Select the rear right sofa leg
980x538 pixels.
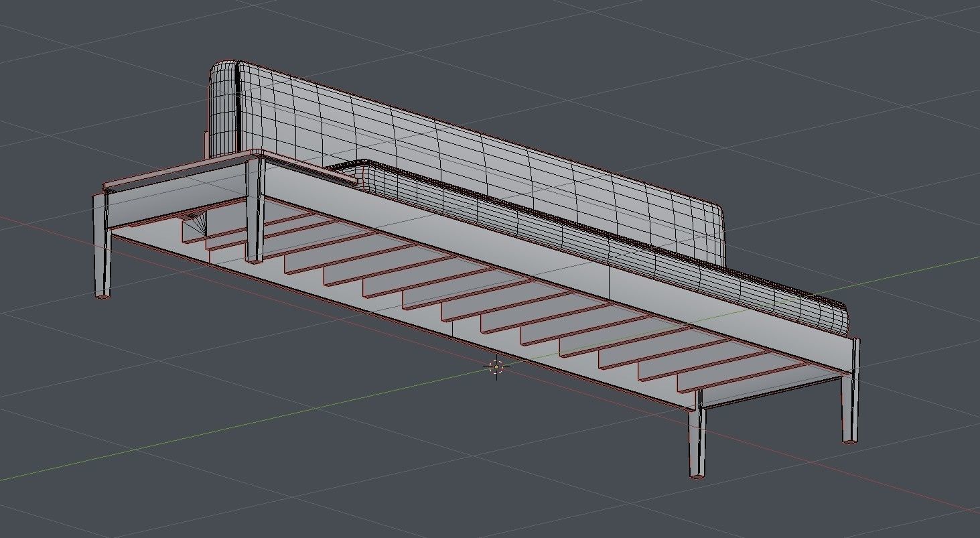tap(851, 391)
